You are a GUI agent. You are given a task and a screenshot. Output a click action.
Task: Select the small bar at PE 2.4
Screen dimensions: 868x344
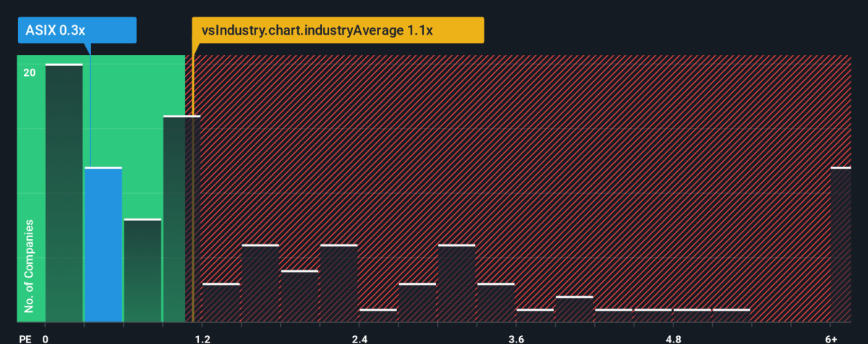click(x=378, y=316)
